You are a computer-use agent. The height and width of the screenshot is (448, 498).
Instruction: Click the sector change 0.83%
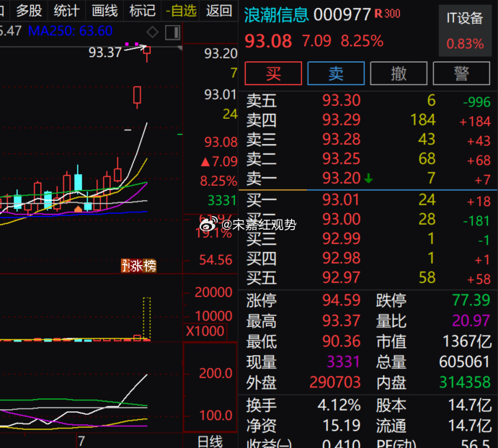pos(466,44)
